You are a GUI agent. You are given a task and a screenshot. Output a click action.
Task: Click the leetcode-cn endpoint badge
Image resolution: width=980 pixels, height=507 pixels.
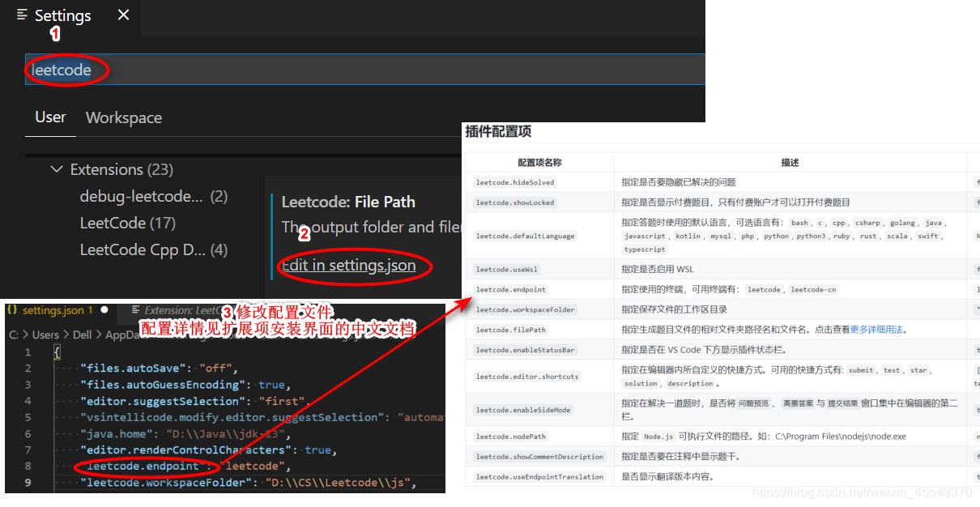point(812,289)
